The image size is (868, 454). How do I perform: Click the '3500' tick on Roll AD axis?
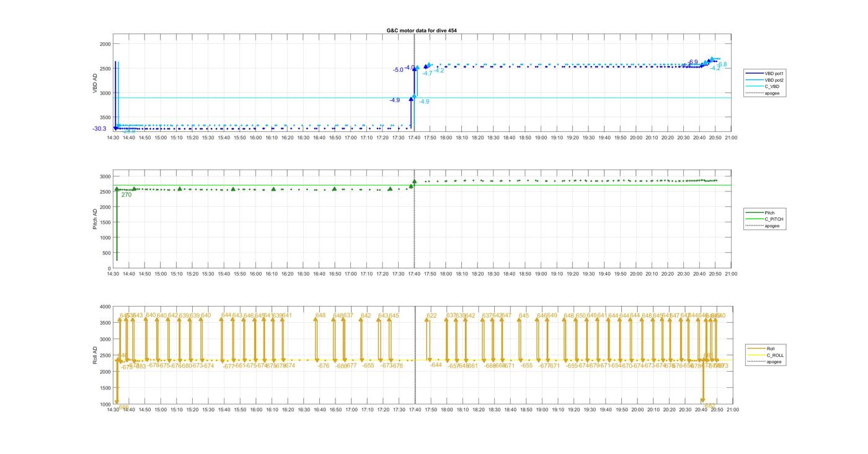click(105, 323)
